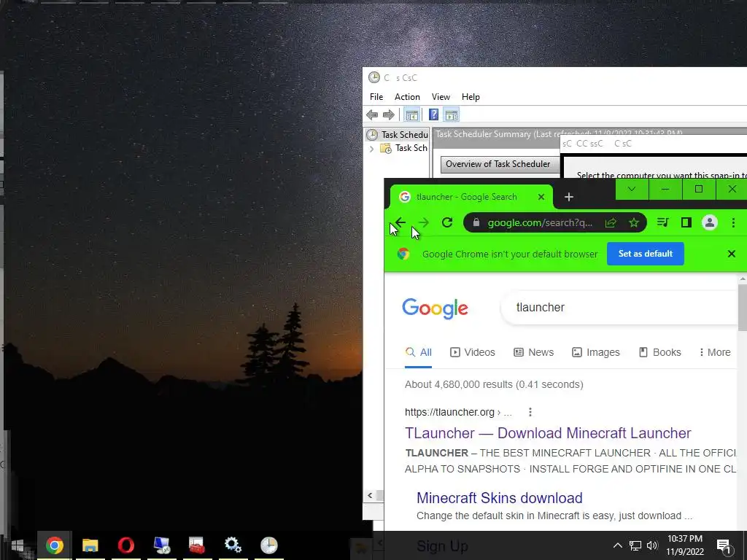Open Windows Start menu
This screenshot has height=560, width=747.
(18, 545)
